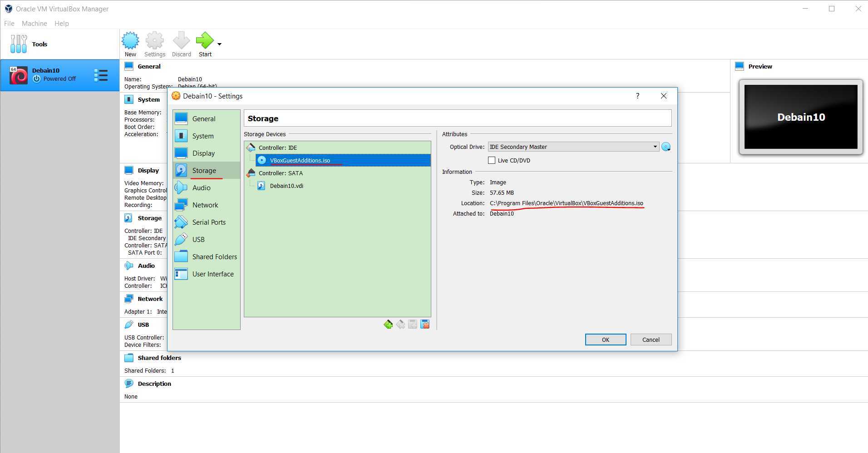The width and height of the screenshot is (868, 453).
Task: Click the Preview panel header
Action: pyautogui.click(x=760, y=66)
